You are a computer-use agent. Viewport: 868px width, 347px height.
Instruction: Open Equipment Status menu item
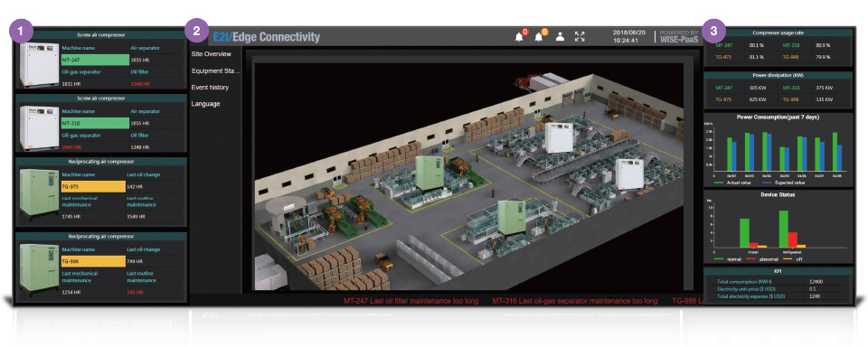coord(216,70)
